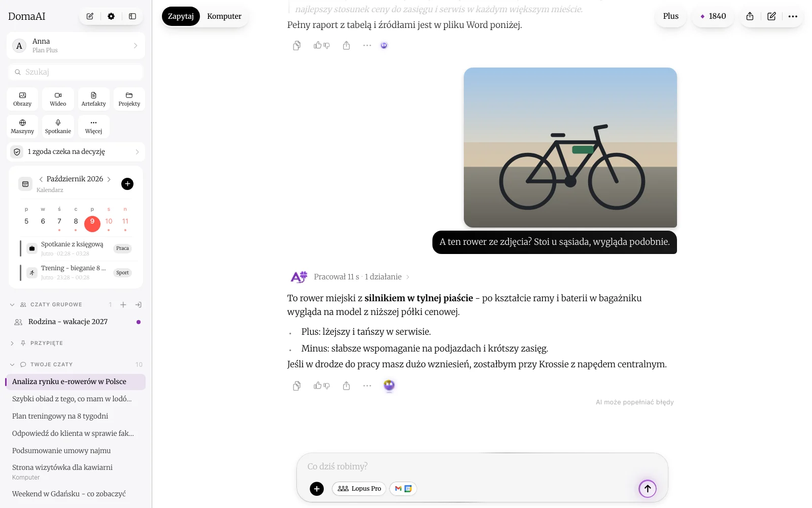Start a Spotkanie meeting recording

pyautogui.click(x=58, y=126)
